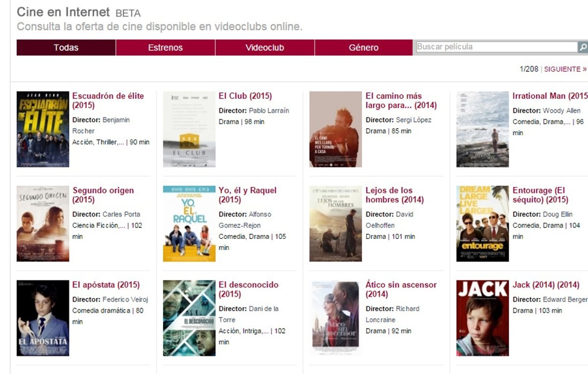Click the Entourage movie poster
The image size is (588, 374).
[x=482, y=224]
